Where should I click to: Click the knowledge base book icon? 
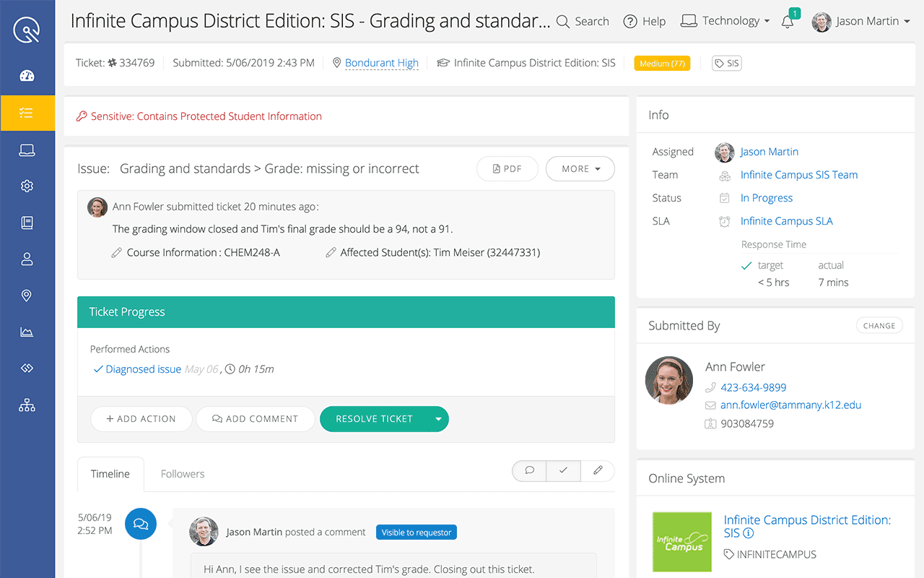pos(27,223)
